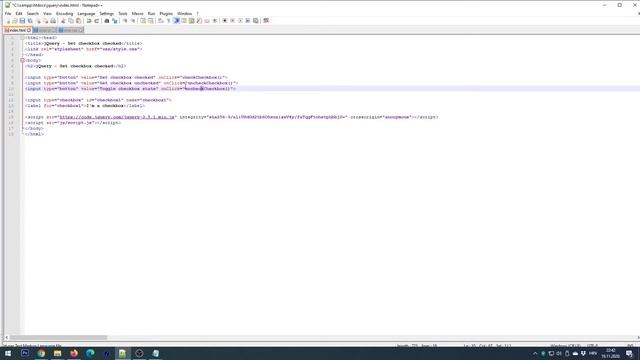This screenshot has height=360, width=640.
Task: Click the title tag code line
Action: 83,43
